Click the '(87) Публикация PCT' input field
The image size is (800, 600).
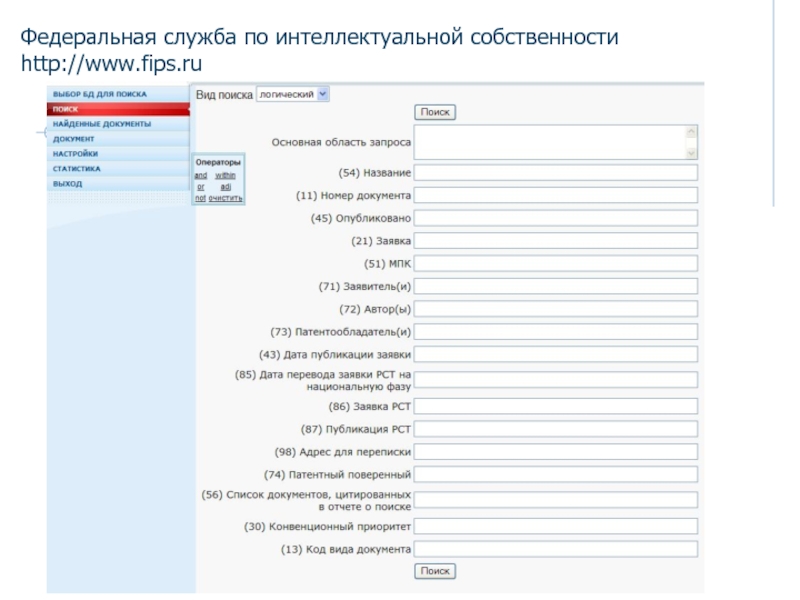coord(556,429)
